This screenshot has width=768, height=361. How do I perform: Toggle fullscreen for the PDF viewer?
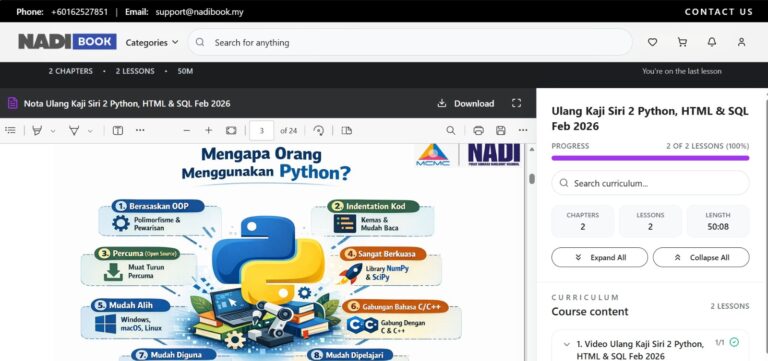tap(516, 103)
